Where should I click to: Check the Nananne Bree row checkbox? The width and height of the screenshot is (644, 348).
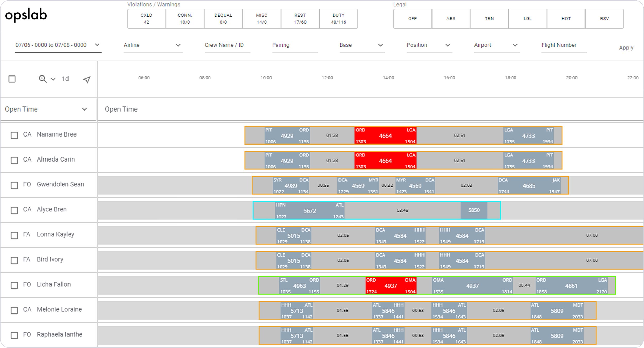(x=14, y=135)
